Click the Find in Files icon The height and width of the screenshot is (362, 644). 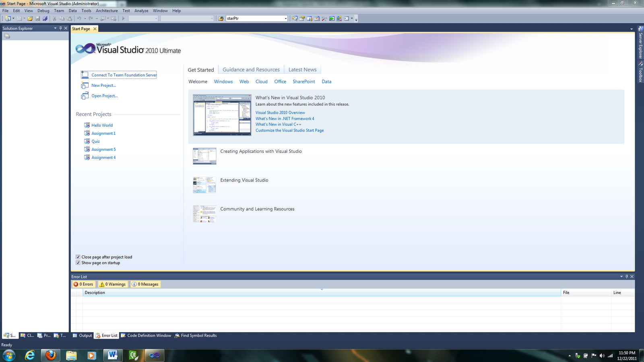(x=221, y=18)
